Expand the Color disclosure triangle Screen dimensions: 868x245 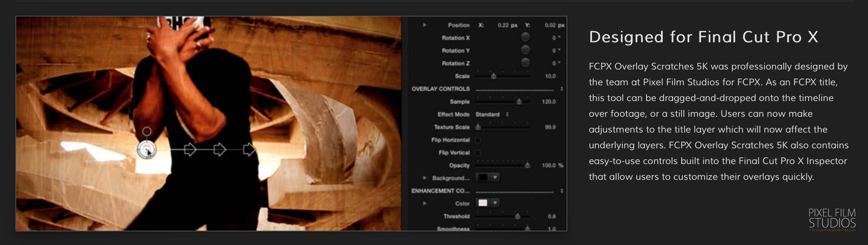point(424,203)
